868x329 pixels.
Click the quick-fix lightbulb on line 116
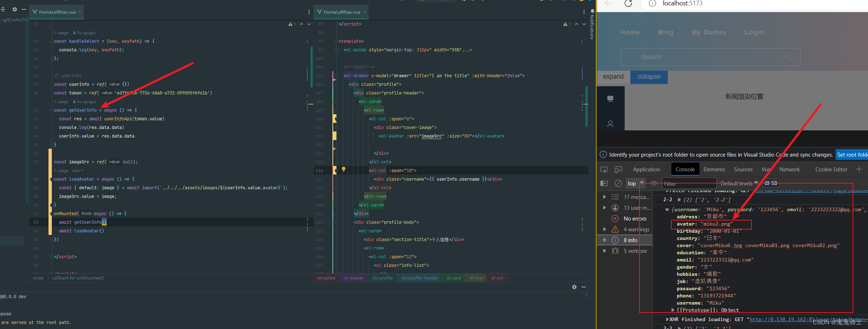click(x=344, y=169)
